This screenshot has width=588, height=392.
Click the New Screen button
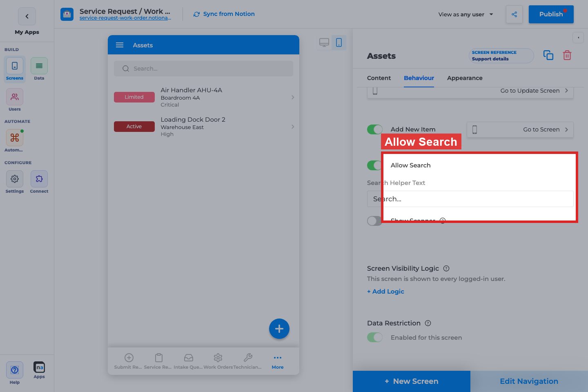point(412,381)
